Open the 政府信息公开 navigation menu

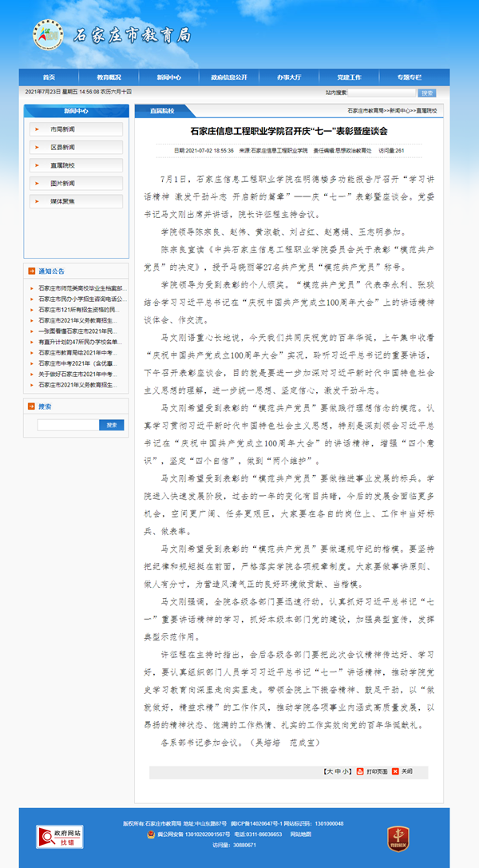[229, 77]
